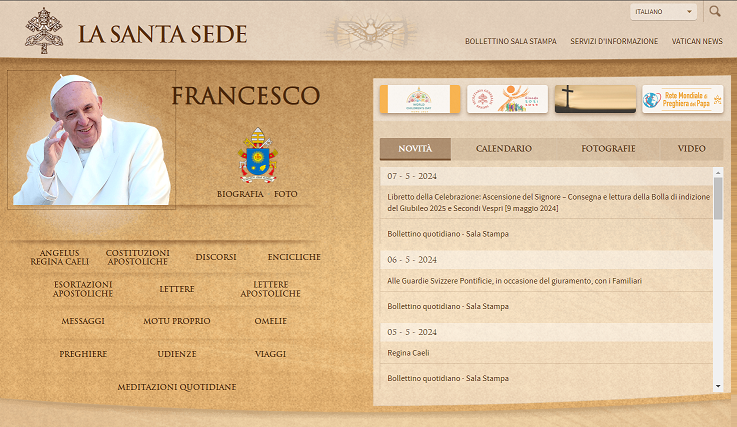
Task: Open the PREGHIERE section
Action: pyautogui.click(x=83, y=354)
